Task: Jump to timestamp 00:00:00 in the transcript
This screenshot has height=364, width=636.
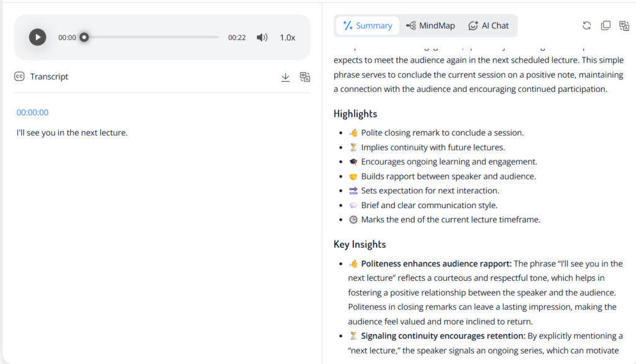Action: tap(32, 112)
